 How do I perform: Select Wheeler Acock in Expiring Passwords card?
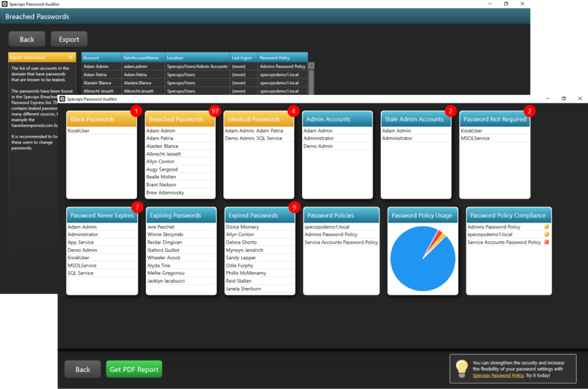coord(181,258)
